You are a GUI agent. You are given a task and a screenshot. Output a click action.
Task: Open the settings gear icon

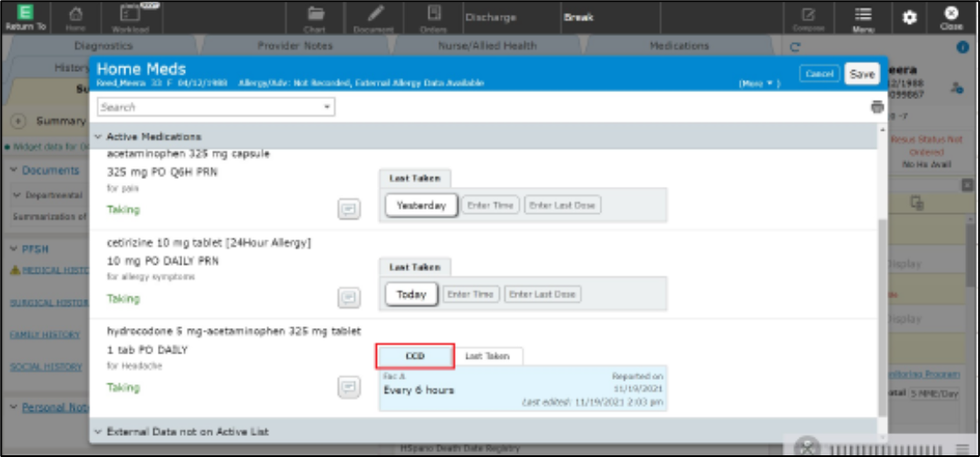pyautogui.click(x=910, y=18)
